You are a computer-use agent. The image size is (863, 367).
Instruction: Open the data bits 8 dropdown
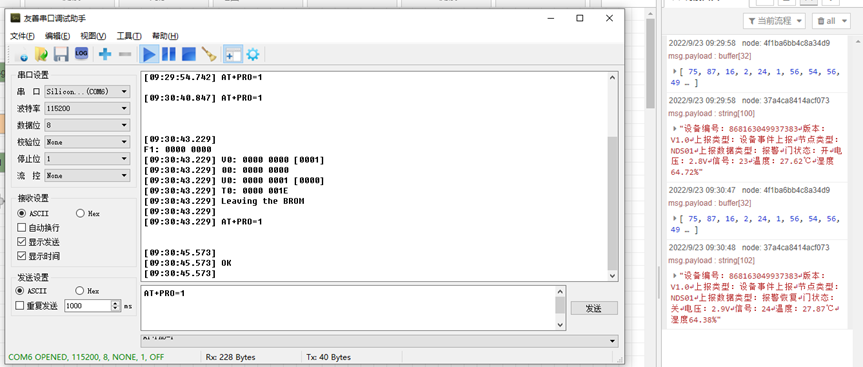pyautogui.click(x=87, y=125)
